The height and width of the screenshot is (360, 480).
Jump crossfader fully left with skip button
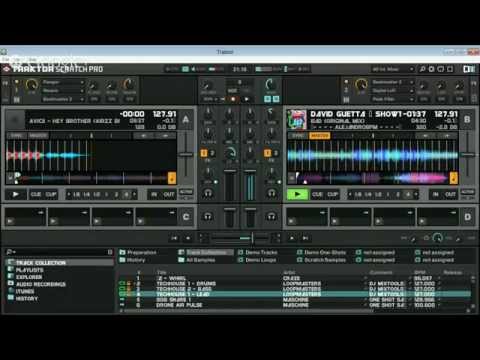pos(174,238)
